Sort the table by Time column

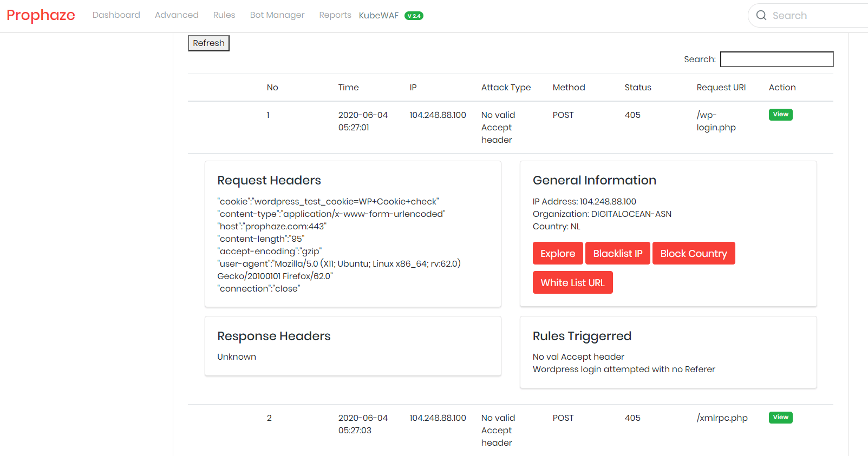(348, 88)
